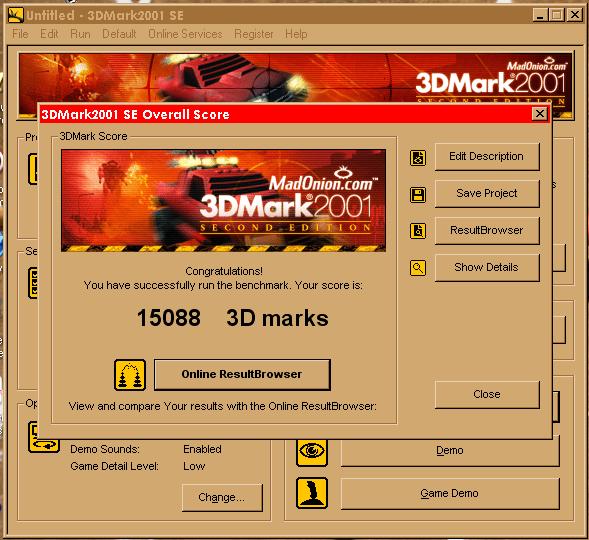Open the Help menu
Image resolution: width=589 pixels, height=540 pixels.
(x=296, y=34)
